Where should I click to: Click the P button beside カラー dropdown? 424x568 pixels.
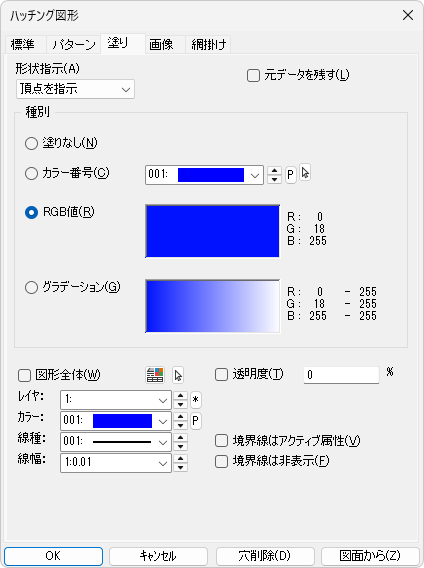click(x=196, y=421)
